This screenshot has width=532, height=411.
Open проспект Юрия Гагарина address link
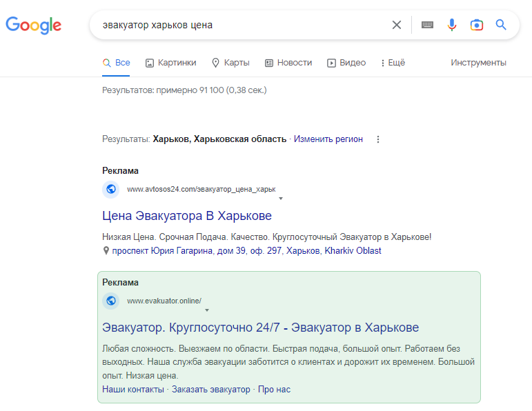(246, 250)
